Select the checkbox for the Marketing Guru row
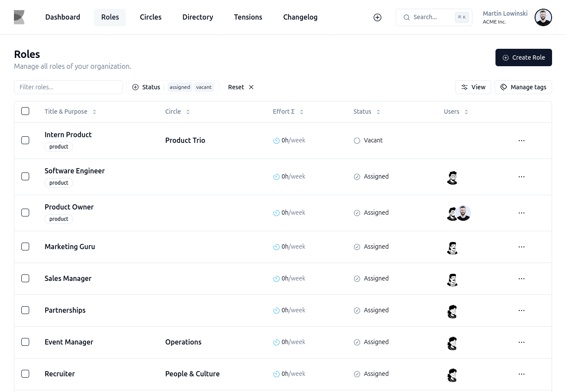Viewport: 566px width, 392px height. click(25, 247)
